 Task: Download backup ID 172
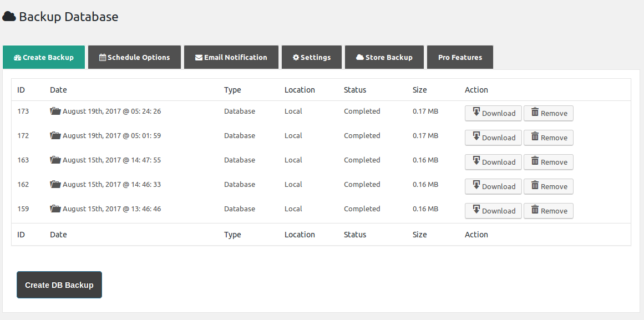pos(493,138)
